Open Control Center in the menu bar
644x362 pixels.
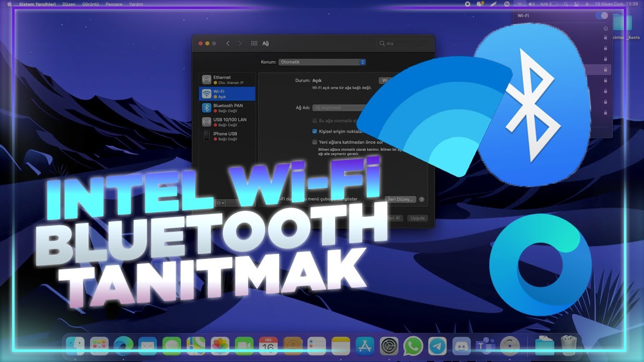[x=578, y=4]
